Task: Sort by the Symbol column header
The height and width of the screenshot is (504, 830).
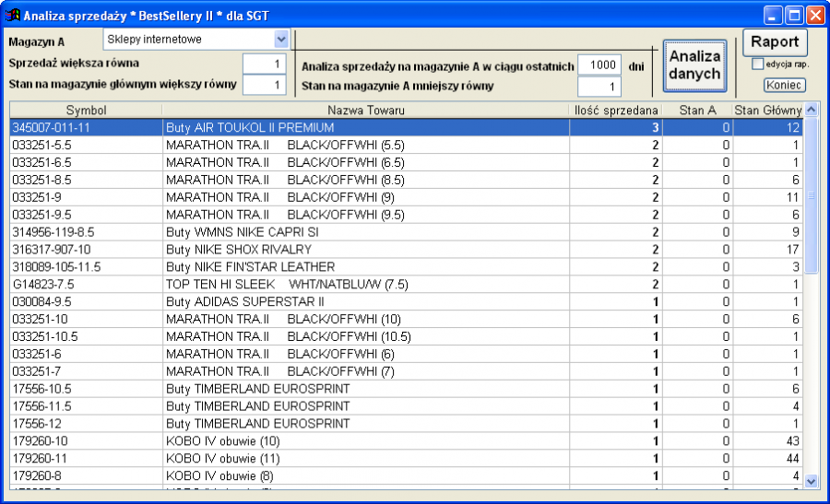Action: pyautogui.click(x=86, y=110)
